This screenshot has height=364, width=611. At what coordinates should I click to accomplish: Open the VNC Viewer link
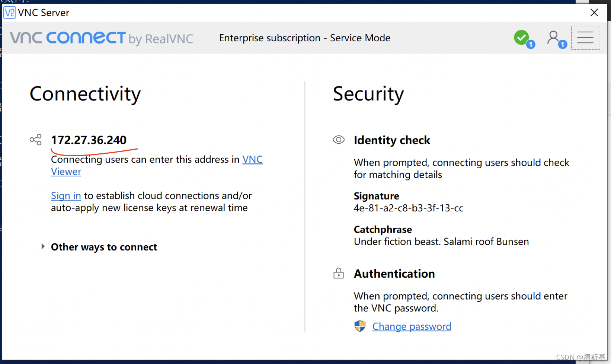coord(252,159)
